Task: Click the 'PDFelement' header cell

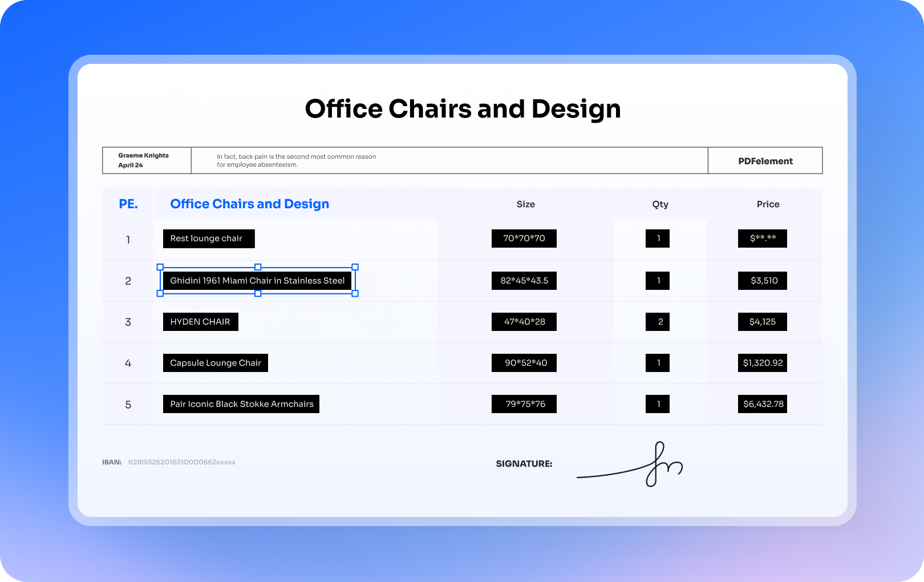Action: click(765, 161)
